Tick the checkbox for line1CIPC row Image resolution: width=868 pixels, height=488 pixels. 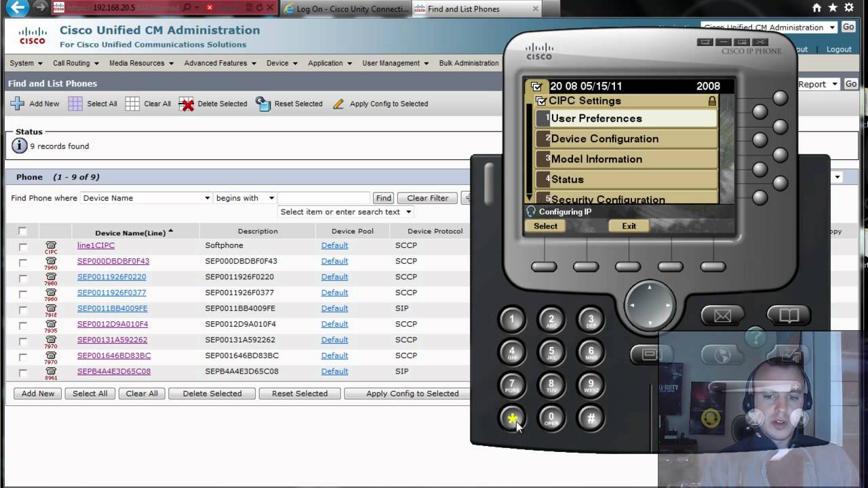click(x=23, y=247)
